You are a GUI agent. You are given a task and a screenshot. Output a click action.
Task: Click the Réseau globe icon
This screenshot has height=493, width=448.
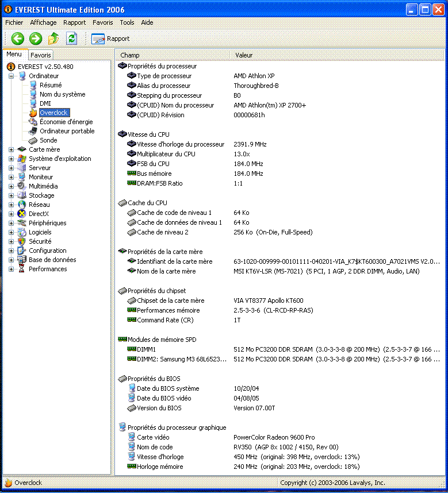tap(22, 205)
